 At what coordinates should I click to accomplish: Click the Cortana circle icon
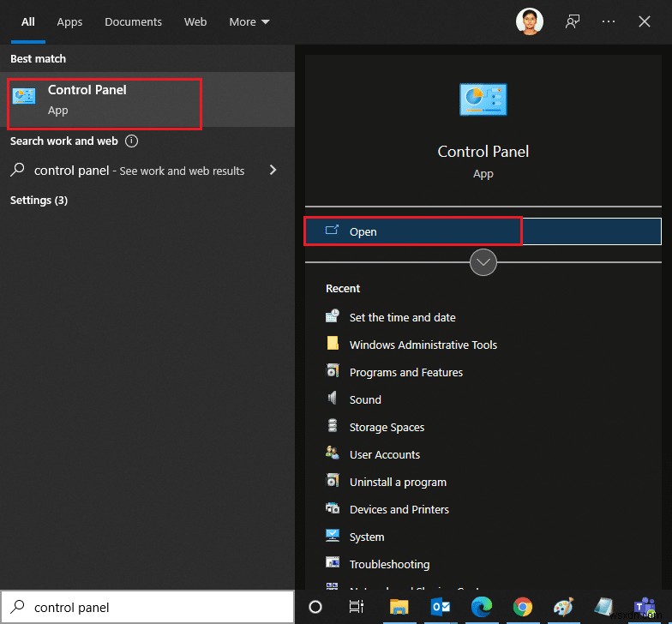315,607
